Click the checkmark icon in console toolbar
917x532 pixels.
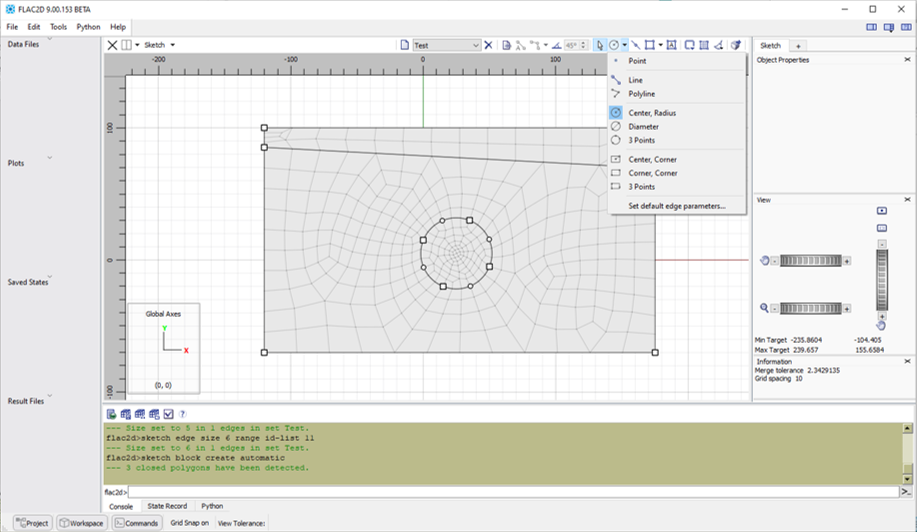[x=168, y=414]
